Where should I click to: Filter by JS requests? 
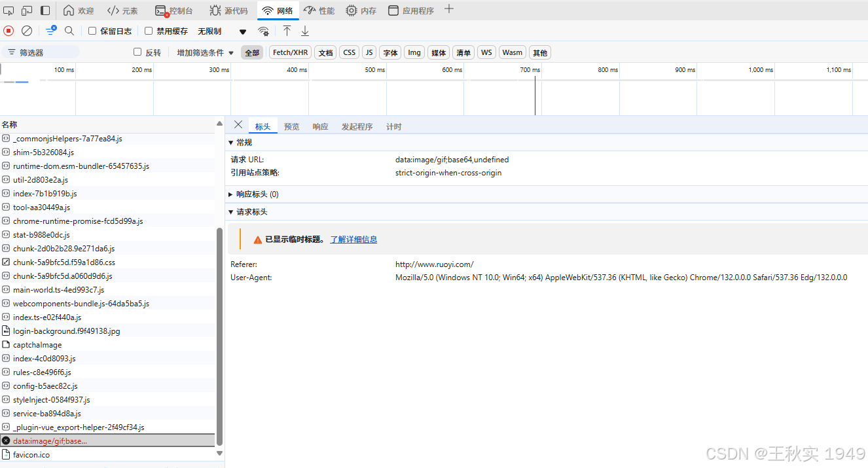coord(369,52)
